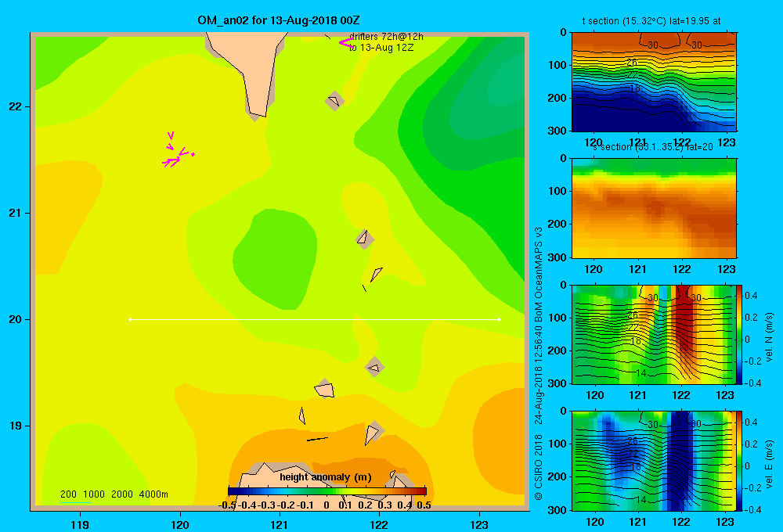Click the 'vel. N (m/s)' axis label
Viewport: 783px width, 532px height.
click(769, 337)
